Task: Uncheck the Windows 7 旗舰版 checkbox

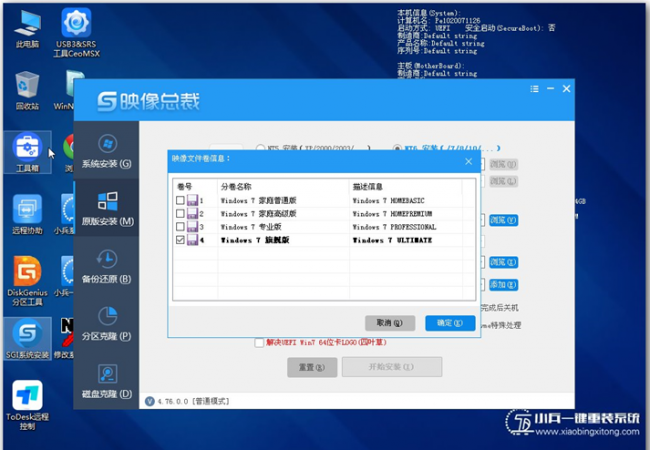Action: (x=180, y=240)
